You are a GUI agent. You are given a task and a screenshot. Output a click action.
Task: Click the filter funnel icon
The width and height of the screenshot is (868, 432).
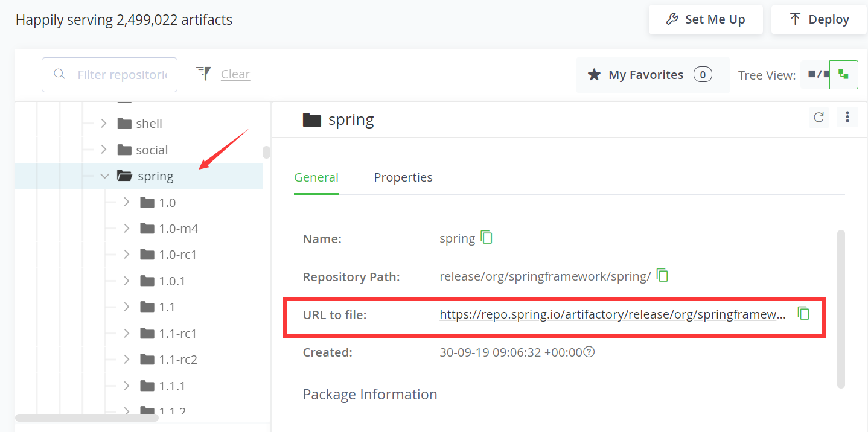pyautogui.click(x=203, y=74)
